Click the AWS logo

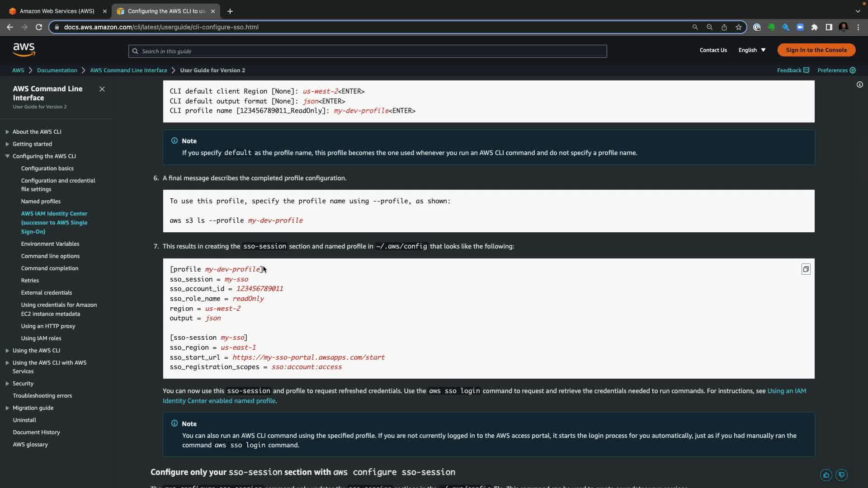click(24, 50)
